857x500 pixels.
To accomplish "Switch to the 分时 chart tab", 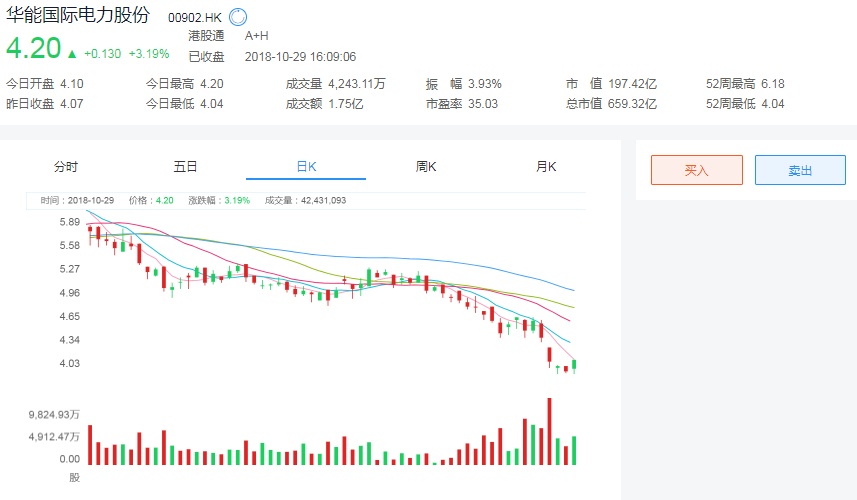I will 66,167.
